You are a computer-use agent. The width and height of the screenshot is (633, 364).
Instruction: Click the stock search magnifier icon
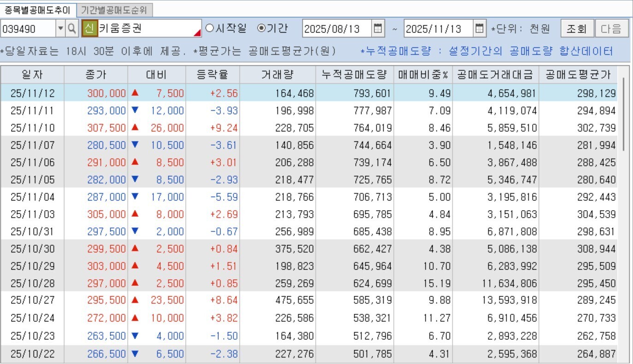pyautogui.click(x=72, y=29)
